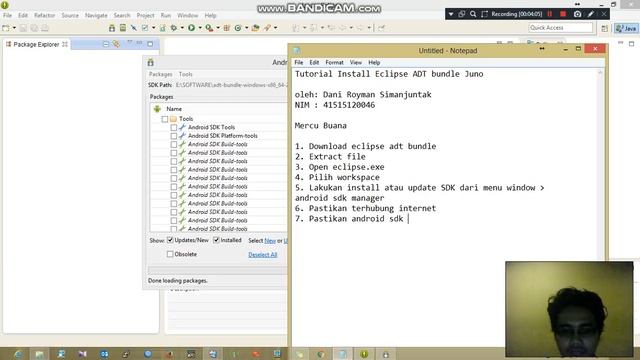640x360 pixels.
Task: Click the Open Perspective icon near Java
Action: (604, 28)
